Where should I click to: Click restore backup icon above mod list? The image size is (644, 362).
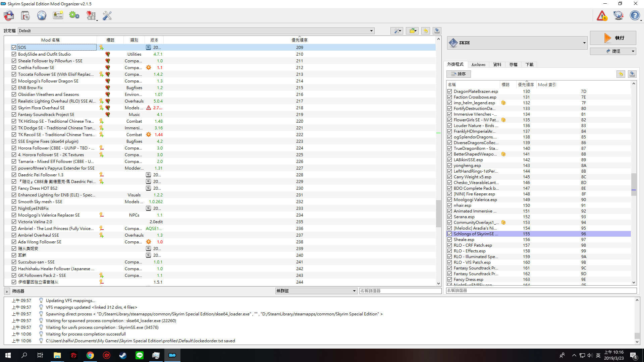425,31
